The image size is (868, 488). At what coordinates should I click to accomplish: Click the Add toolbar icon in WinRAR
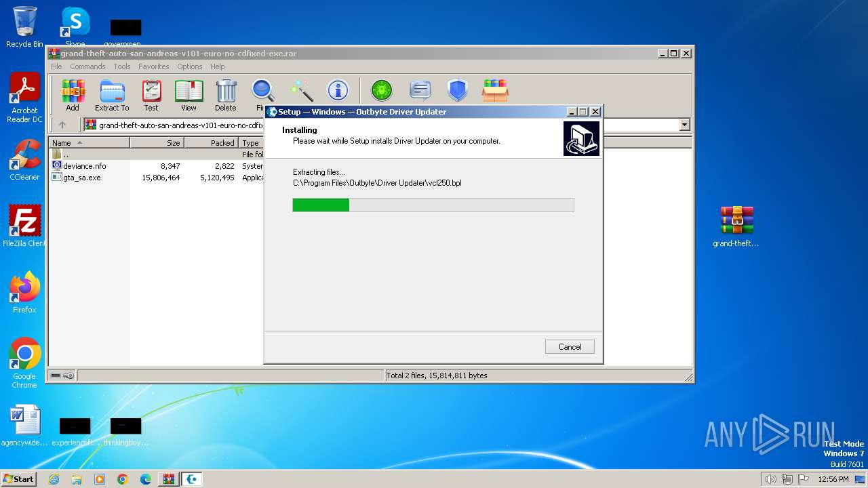point(73,95)
